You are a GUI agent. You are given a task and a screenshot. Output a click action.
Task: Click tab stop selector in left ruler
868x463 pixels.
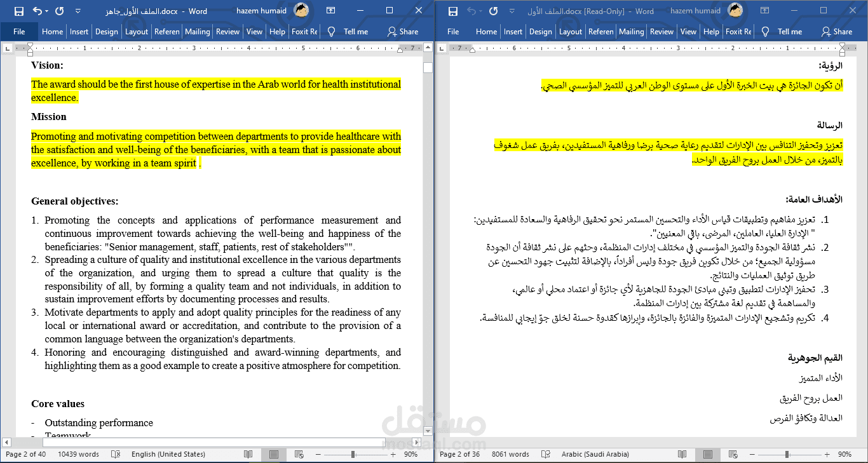coord(6,48)
